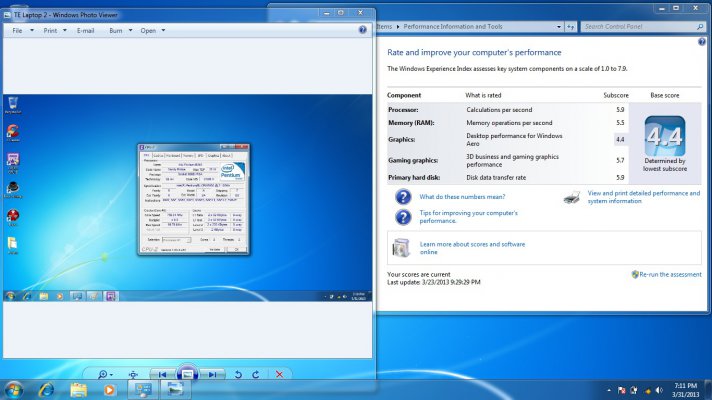Select the Gaming graphics row label
The width and height of the screenshot is (712, 400).
pos(413,160)
